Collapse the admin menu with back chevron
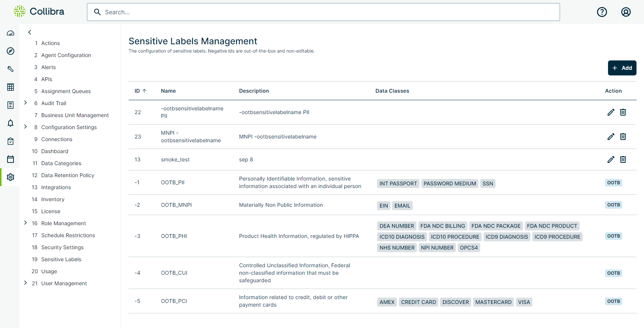This screenshot has width=644, height=328. click(x=30, y=32)
